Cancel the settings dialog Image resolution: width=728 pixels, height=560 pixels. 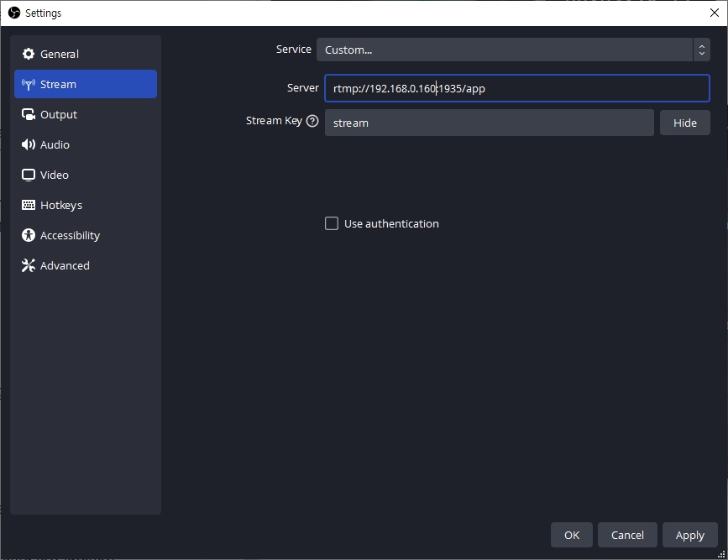[627, 535]
